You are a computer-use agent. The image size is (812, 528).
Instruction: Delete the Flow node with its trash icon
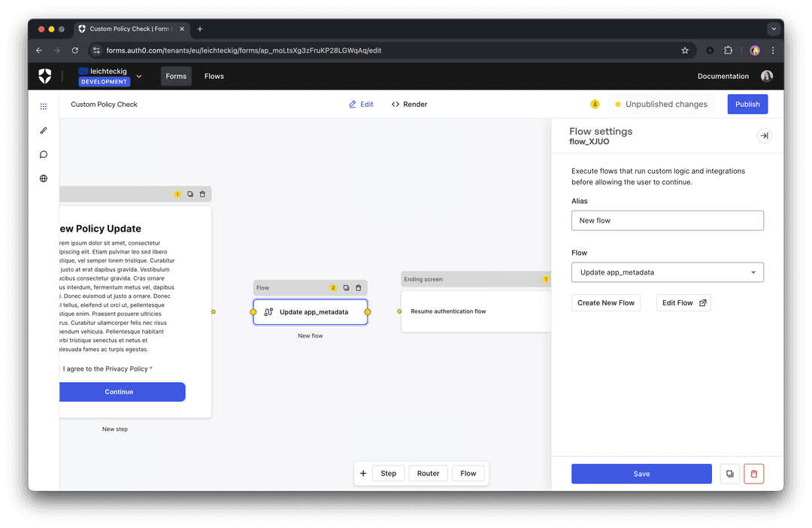click(x=359, y=287)
